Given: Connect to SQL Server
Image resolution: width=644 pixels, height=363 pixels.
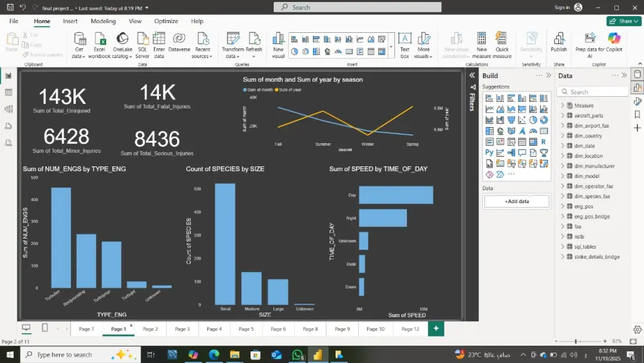Looking at the screenshot, I should (x=142, y=45).
